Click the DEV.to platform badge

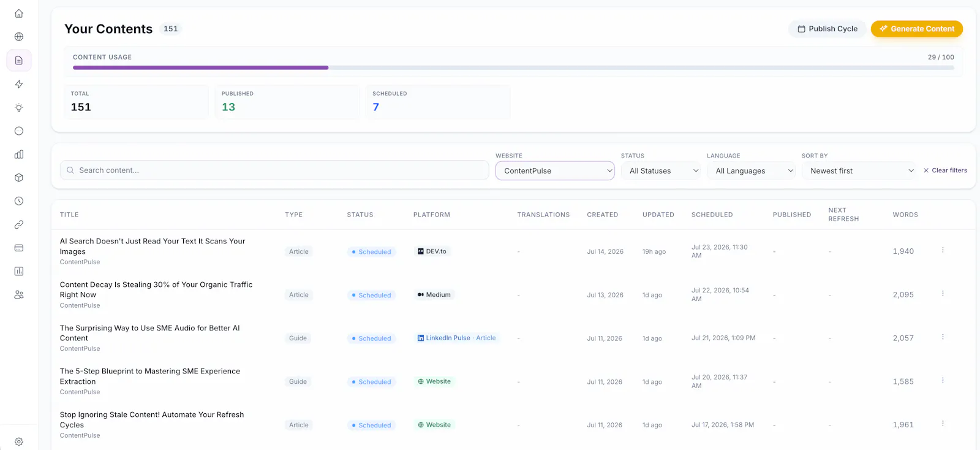click(x=432, y=251)
